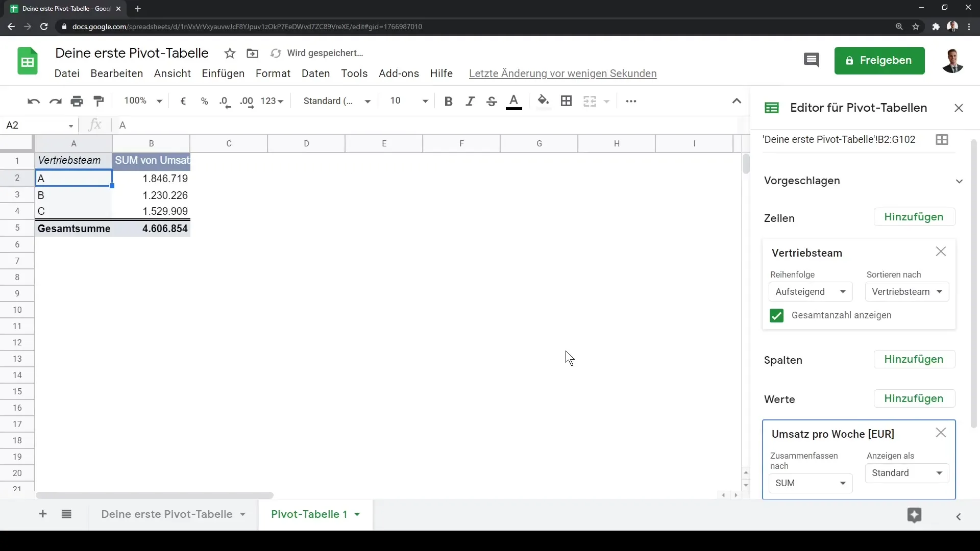Open fill color picker
The width and height of the screenshot is (980, 551).
point(544,101)
